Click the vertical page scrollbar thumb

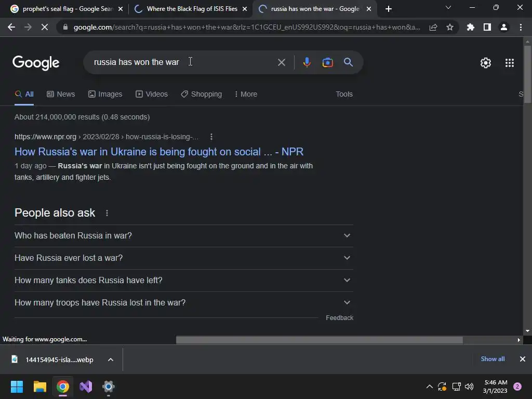(x=527, y=74)
